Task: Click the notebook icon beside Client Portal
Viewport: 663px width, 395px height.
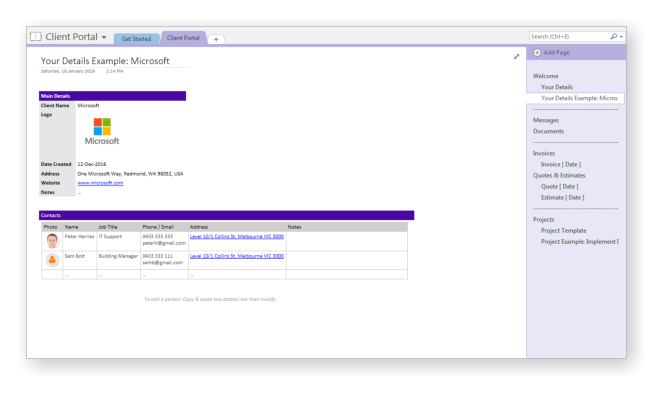Action: pos(36,37)
